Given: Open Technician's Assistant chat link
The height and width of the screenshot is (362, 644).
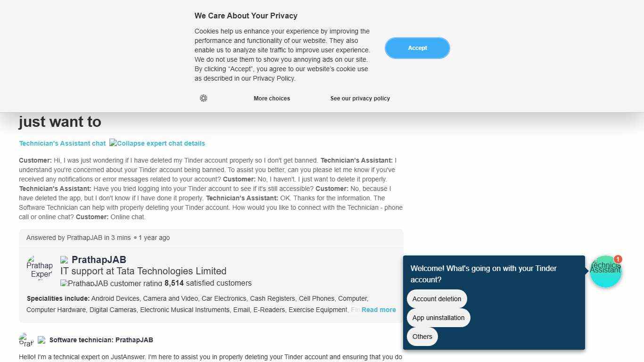Looking at the screenshot, I should (62, 143).
